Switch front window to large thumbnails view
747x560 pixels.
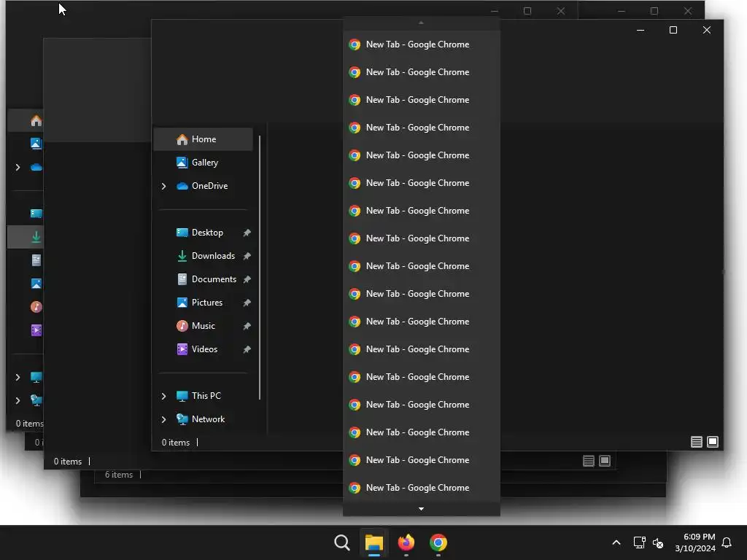coord(713,442)
